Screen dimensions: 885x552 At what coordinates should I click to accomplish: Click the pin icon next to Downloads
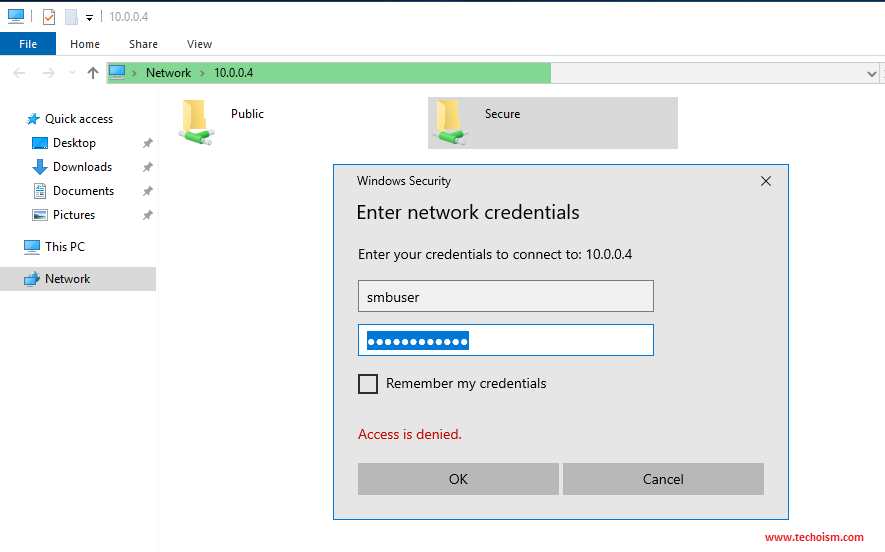147,167
